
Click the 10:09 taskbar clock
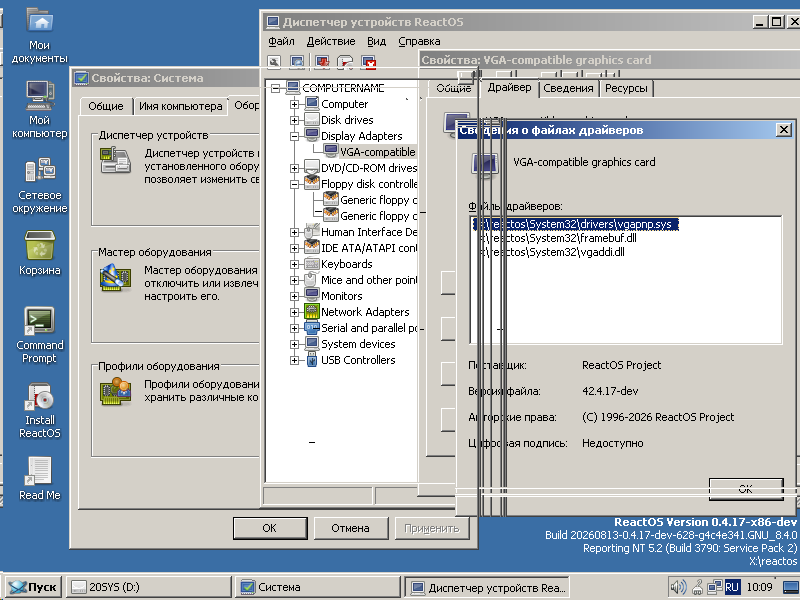(759, 587)
